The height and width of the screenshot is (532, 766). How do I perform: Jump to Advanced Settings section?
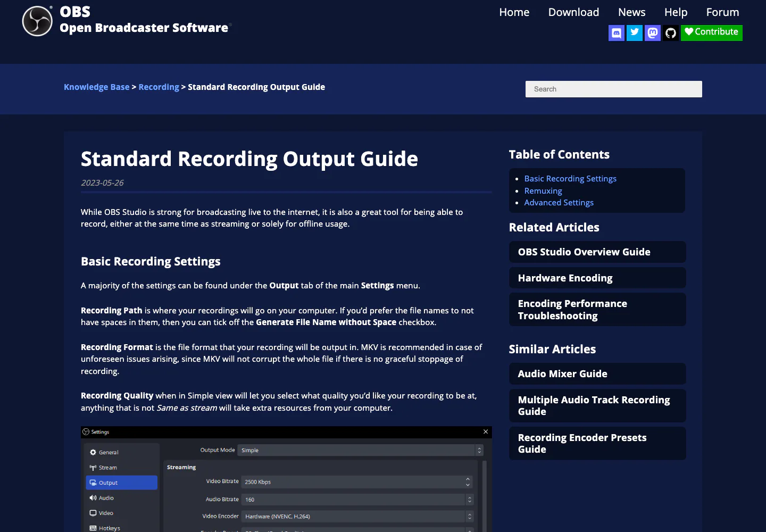559,203
